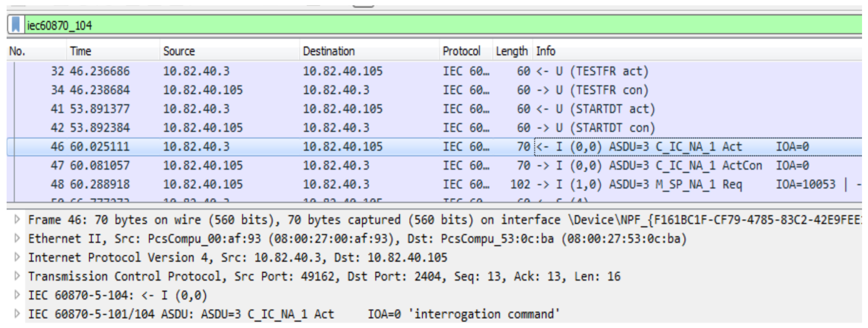868x328 pixels.
Task: Select packet 41 STARTDT act row
Action: (x=337, y=109)
